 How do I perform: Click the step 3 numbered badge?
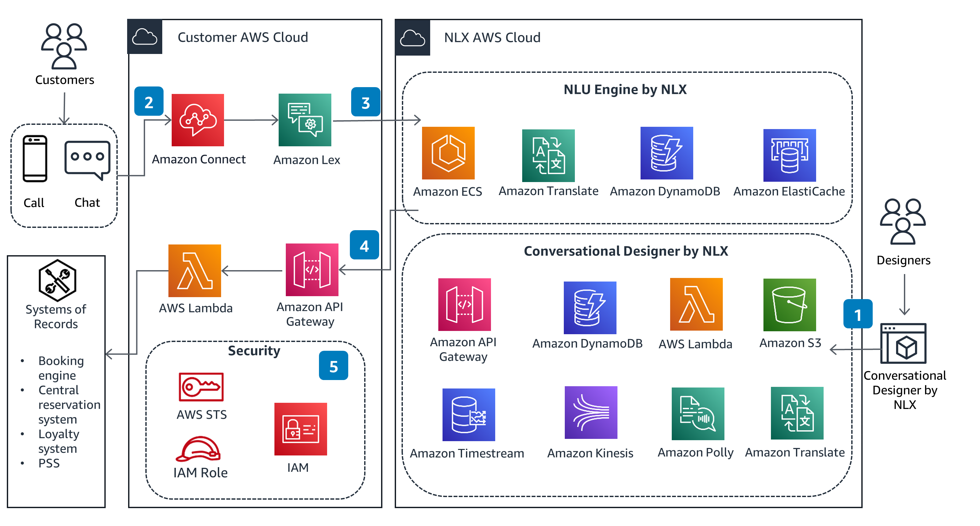click(x=365, y=100)
